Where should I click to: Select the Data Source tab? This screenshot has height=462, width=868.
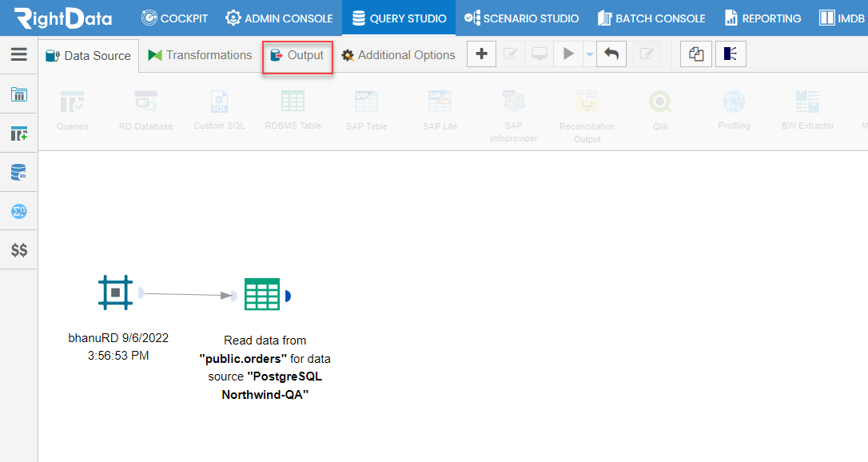89,56
